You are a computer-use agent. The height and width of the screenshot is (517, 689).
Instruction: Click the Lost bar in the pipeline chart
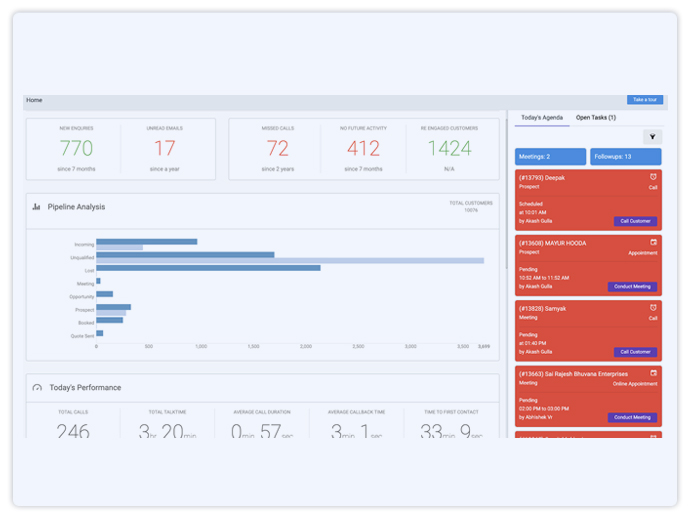coord(208,268)
